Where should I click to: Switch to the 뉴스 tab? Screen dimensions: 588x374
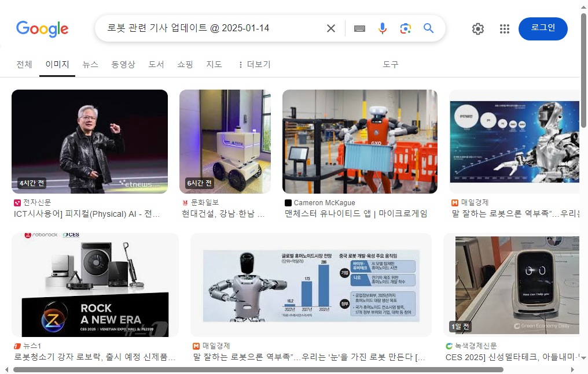(x=90, y=64)
